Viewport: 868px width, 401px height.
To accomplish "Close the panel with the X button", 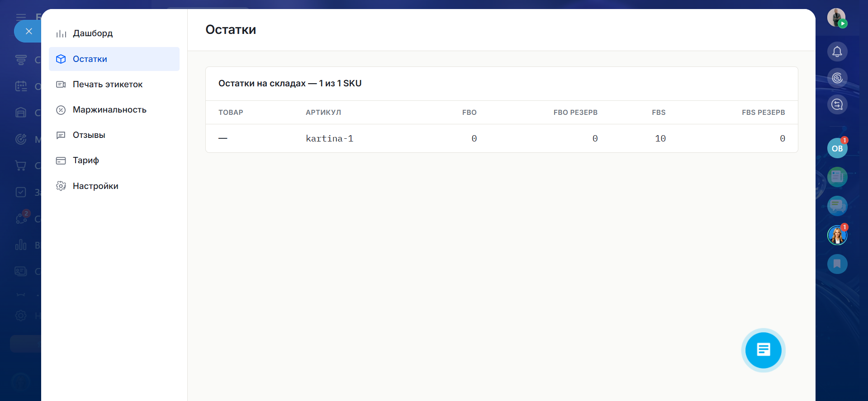I will click(28, 31).
